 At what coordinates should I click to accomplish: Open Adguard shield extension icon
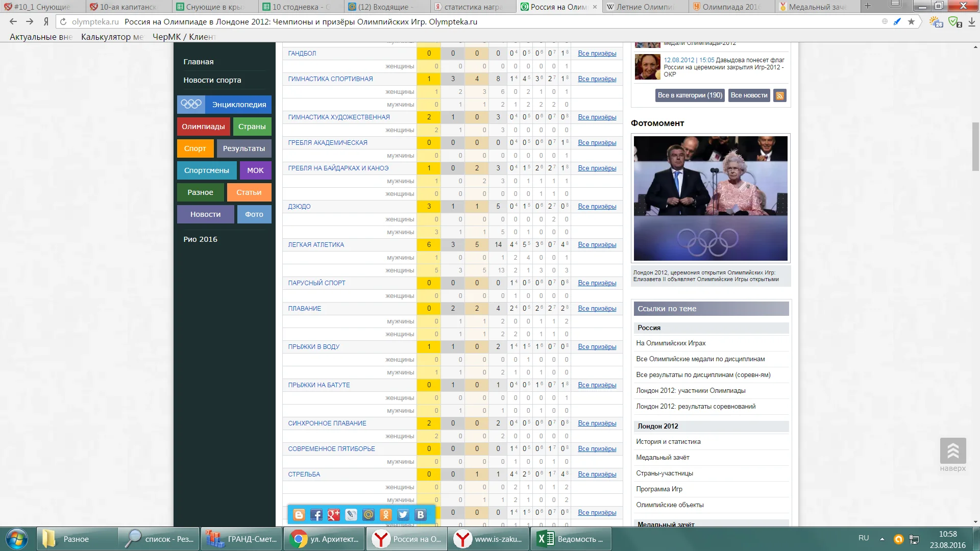954,22
